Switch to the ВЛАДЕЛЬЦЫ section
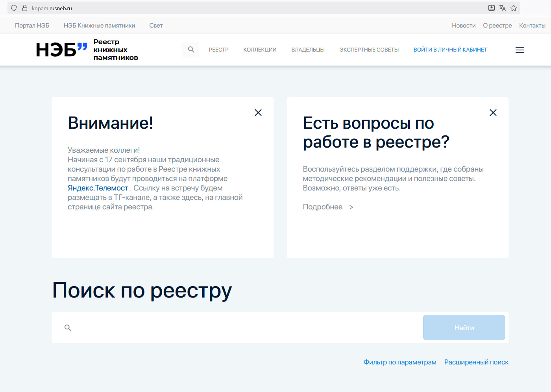The image size is (551, 392). (308, 50)
